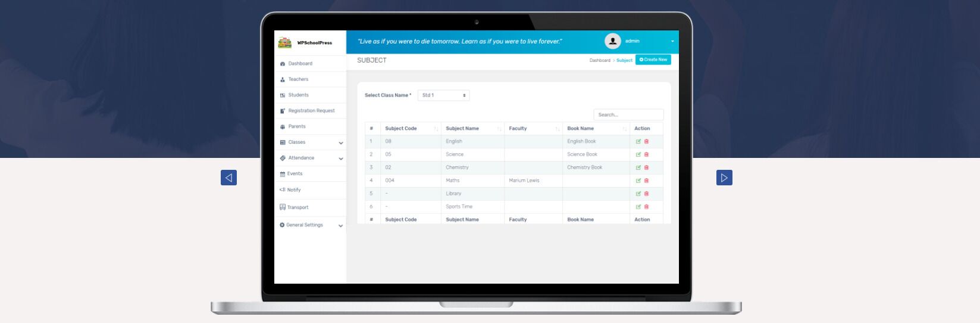This screenshot has height=323, width=980.
Task: Open the Notify sidebar item
Action: 310,190
